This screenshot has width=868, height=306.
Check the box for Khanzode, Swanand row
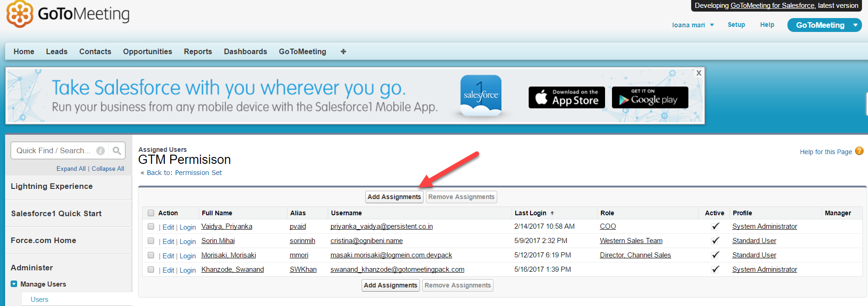pyautogui.click(x=151, y=269)
